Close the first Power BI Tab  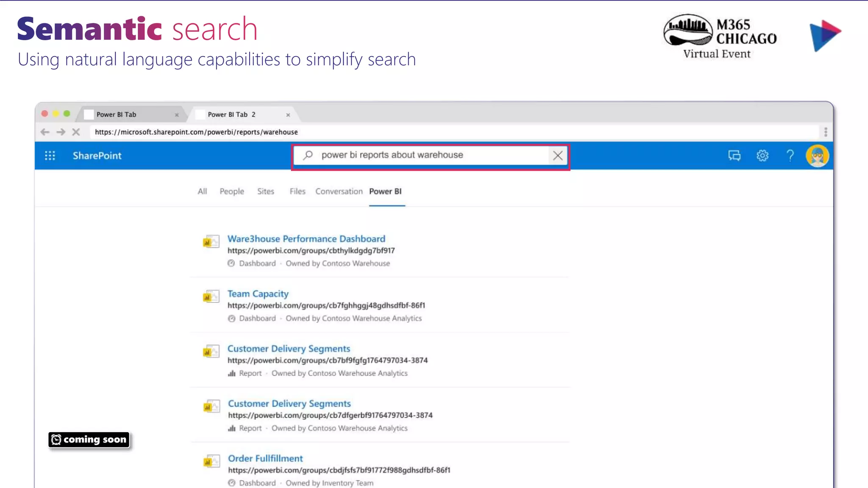[177, 115]
